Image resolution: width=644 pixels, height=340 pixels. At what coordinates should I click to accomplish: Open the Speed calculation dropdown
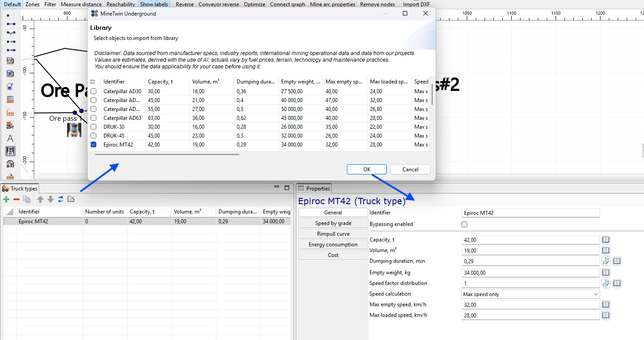[x=531, y=294]
